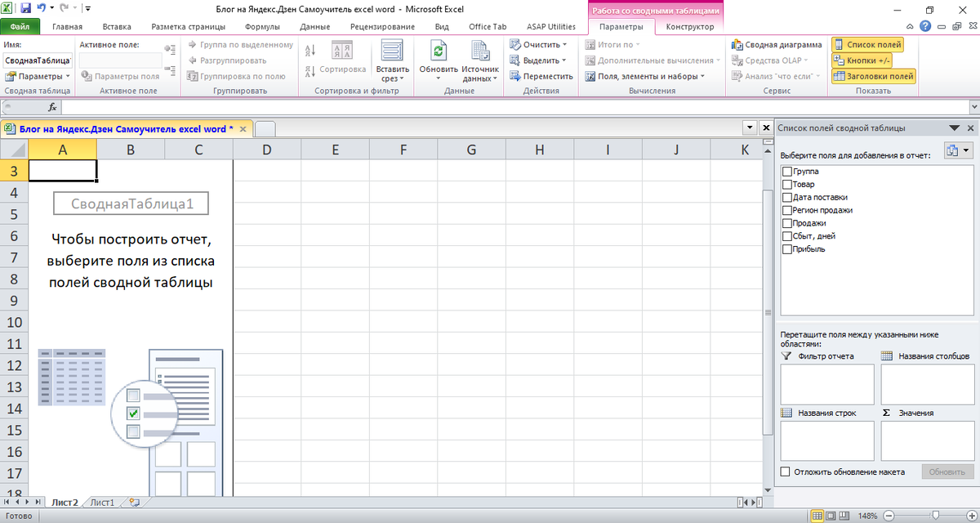The height and width of the screenshot is (523, 980).
Task: Click the Названия строк drop area
Action: point(827,441)
